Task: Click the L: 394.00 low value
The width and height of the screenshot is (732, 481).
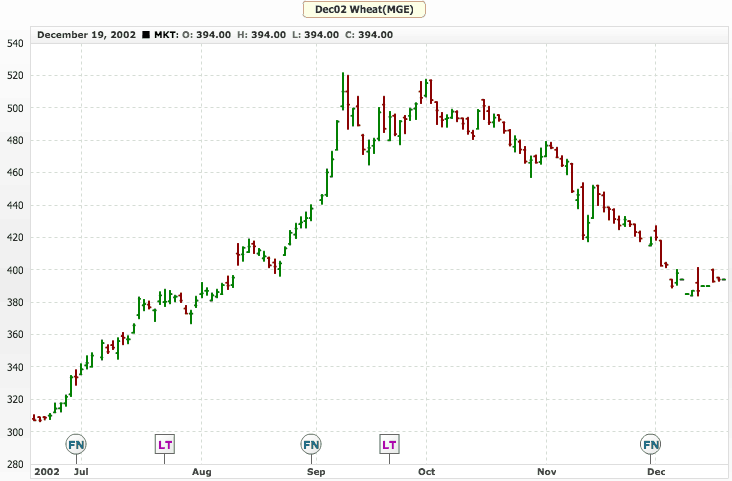Action: [316, 35]
